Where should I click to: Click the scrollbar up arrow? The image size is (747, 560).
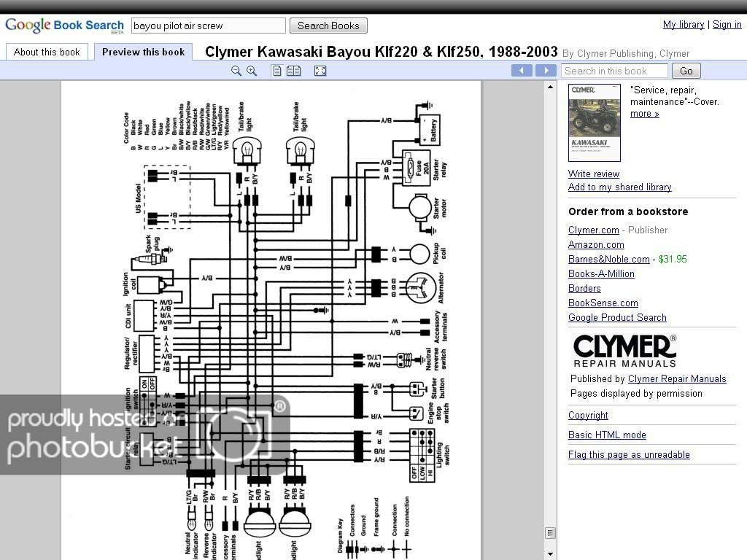(551, 87)
